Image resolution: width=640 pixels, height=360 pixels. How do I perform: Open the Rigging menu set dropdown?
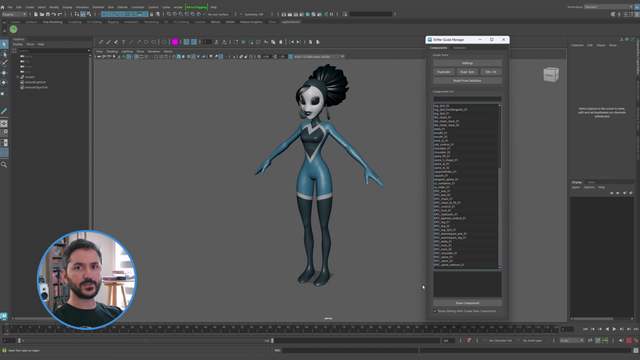[x=14, y=14]
